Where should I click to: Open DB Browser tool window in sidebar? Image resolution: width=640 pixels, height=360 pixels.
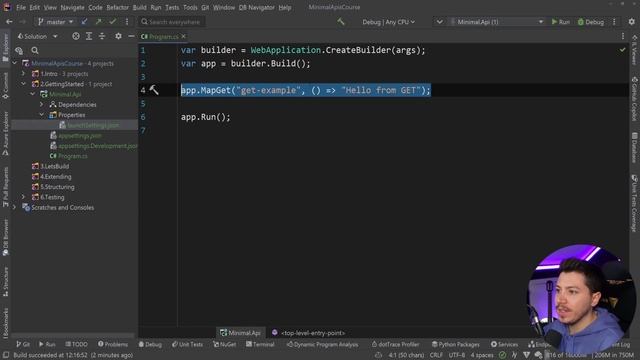5,238
